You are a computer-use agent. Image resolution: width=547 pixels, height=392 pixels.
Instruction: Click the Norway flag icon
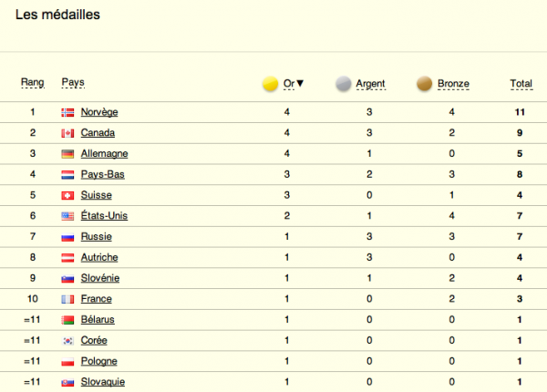pos(67,112)
